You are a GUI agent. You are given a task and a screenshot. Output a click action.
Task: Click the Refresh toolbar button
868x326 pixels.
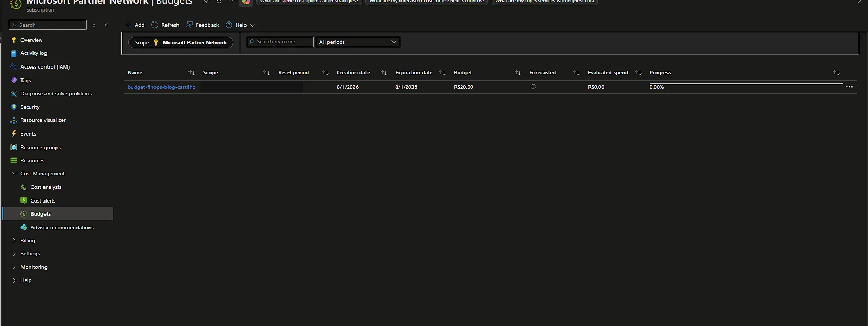pos(165,25)
